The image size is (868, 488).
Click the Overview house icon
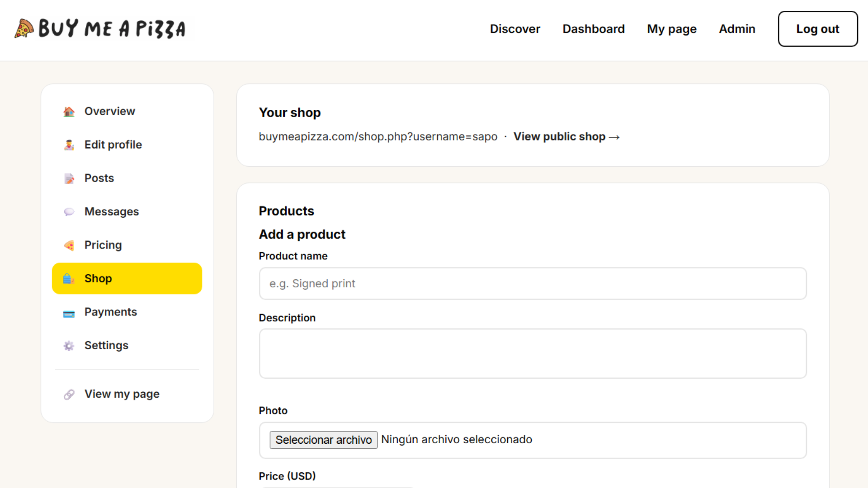pyautogui.click(x=69, y=112)
